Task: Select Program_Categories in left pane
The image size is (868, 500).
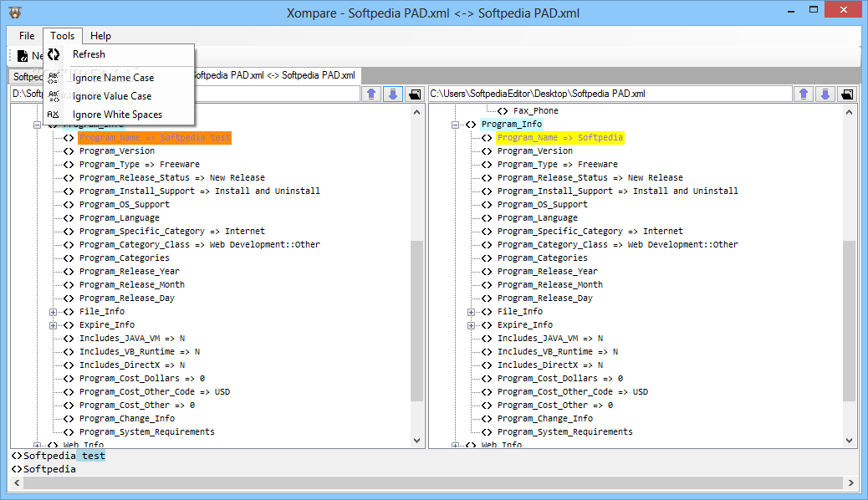Action: pos(124,258)
